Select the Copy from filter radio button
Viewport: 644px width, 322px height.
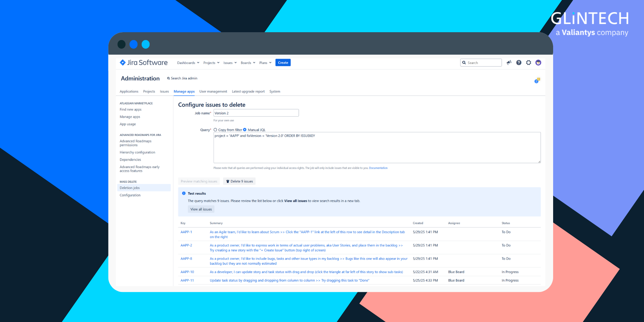click(215, 130)
